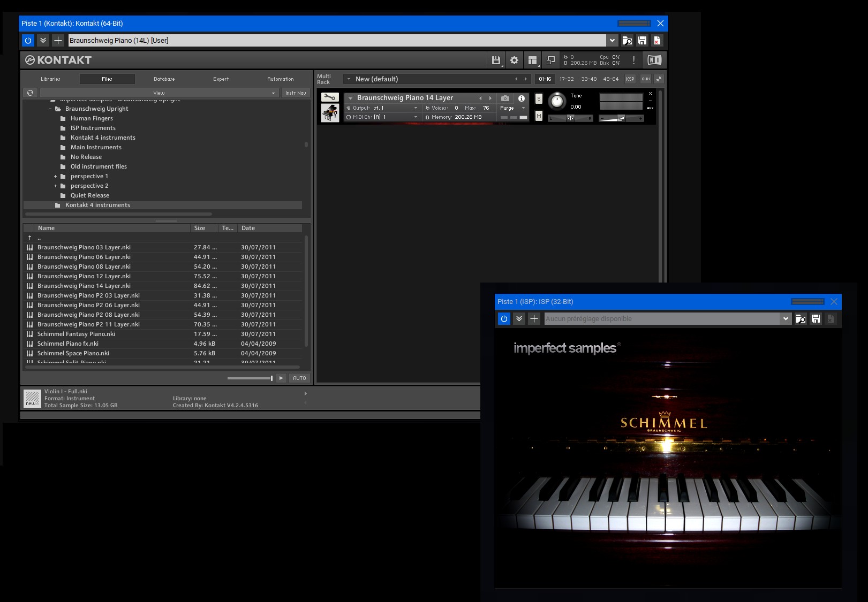Select Schimmel Fantasy Piano.nki file

76,334
